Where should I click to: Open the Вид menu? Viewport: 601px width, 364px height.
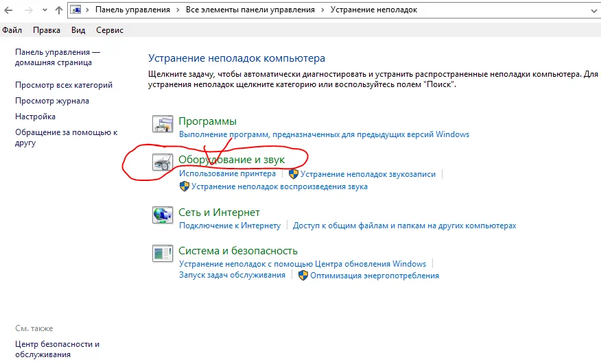pos(78,30)
